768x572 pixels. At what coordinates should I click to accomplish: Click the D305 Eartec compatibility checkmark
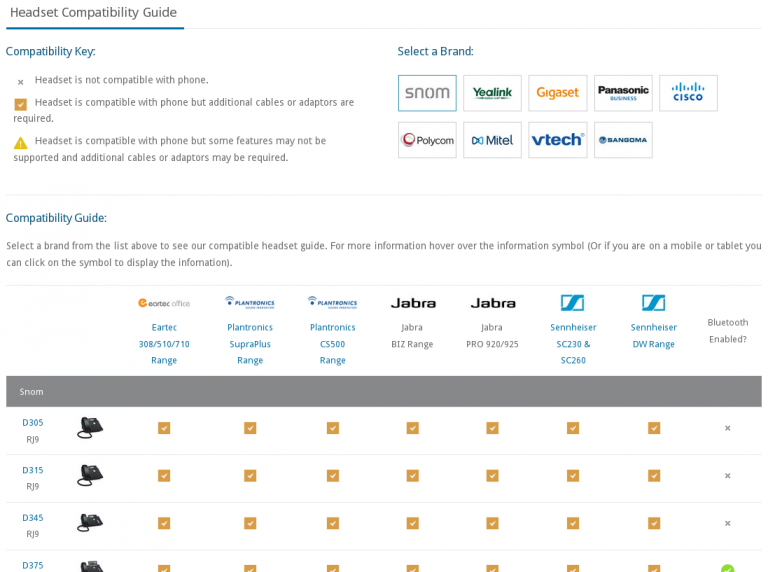[x=164, y=428]
